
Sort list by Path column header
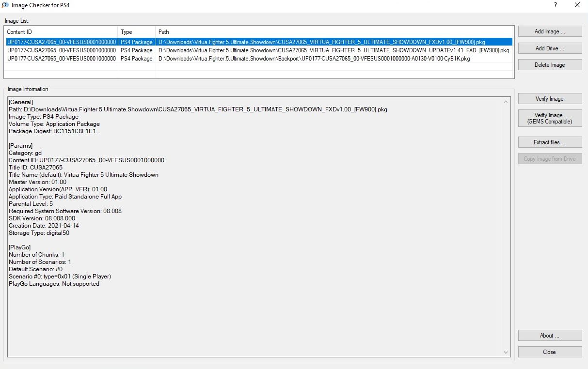pos(334,32)
